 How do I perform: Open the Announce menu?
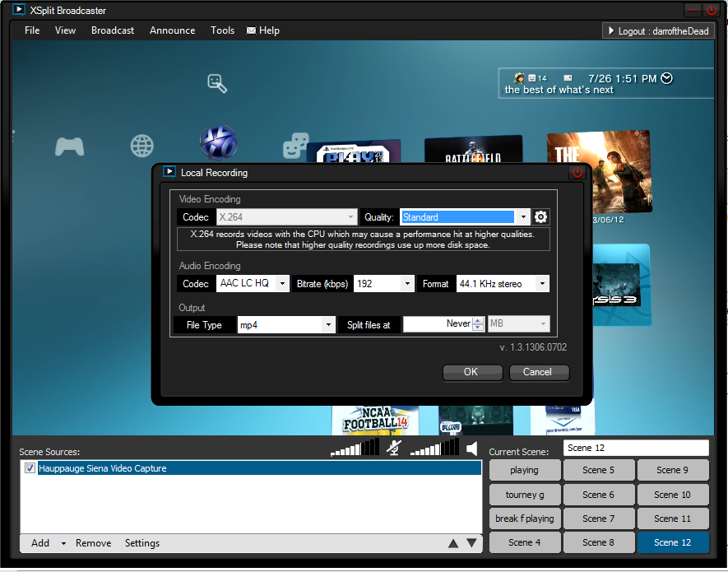172,30
